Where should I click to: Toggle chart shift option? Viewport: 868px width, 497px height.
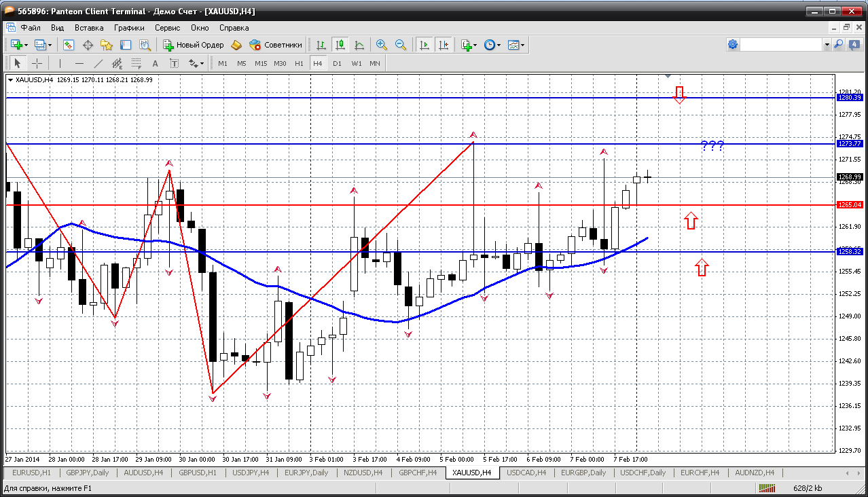pos(444,45)
